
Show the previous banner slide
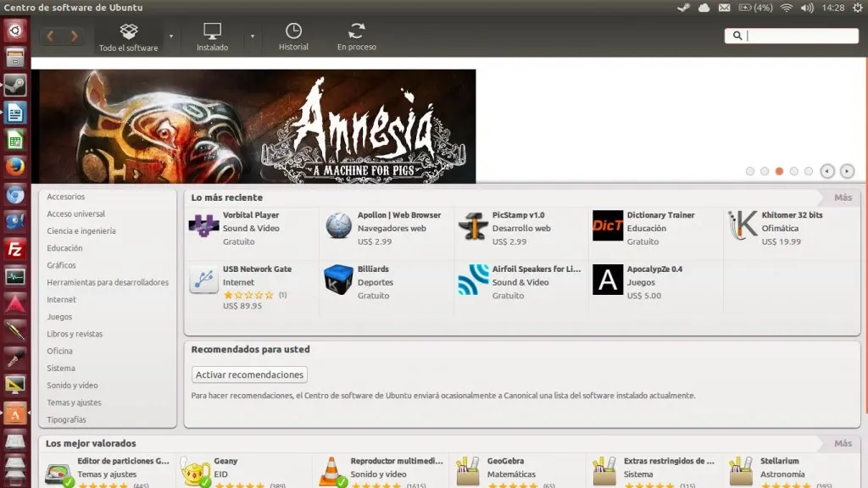[x=827, y=171]
